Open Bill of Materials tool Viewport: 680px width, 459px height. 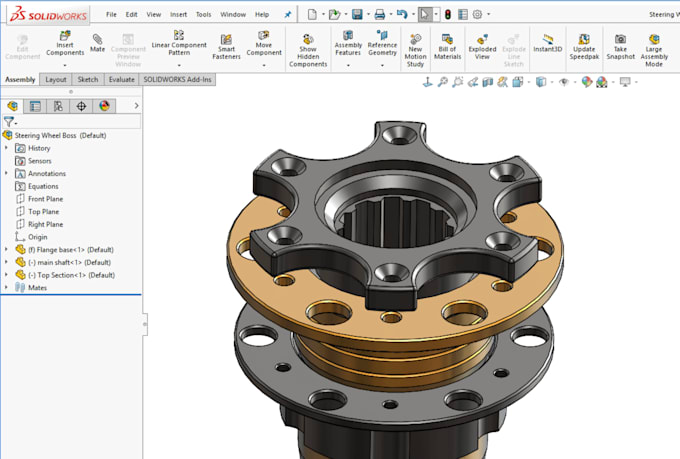coord(448,47)
